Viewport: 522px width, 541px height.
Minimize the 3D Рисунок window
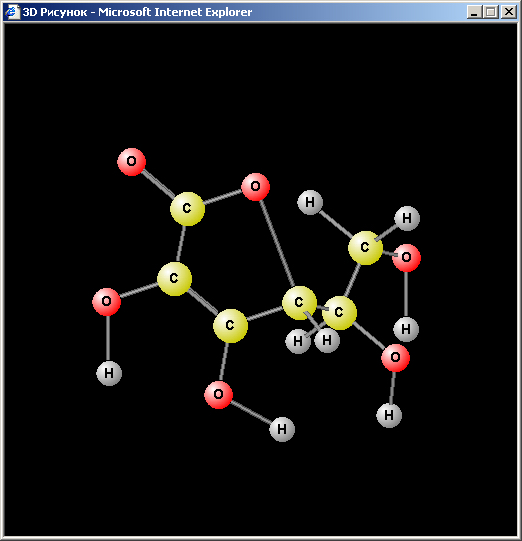[x=474, y=12]
